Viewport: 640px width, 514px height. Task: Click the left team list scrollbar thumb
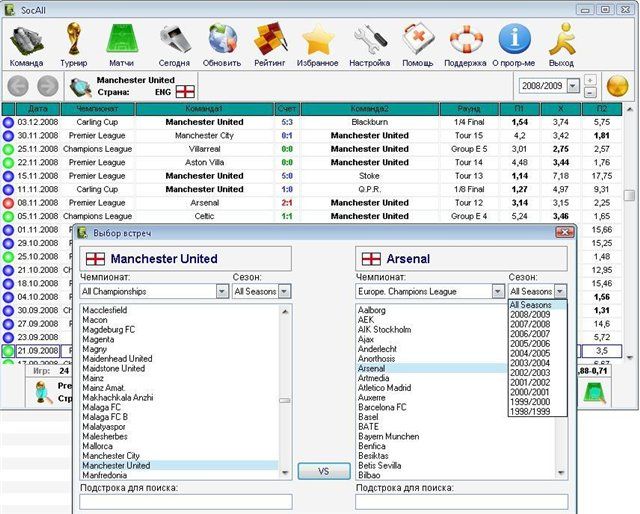pos(285,401)
